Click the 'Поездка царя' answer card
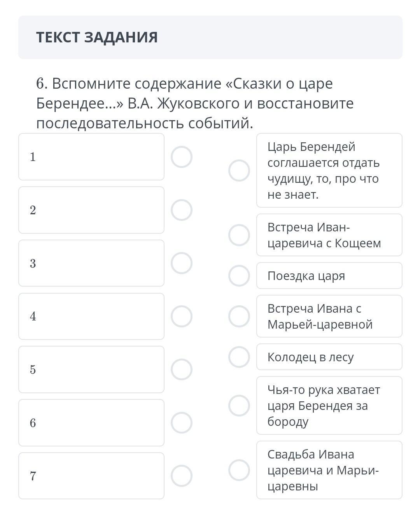The width and height of the screenshot is (420, 532). tap(329, 276)
